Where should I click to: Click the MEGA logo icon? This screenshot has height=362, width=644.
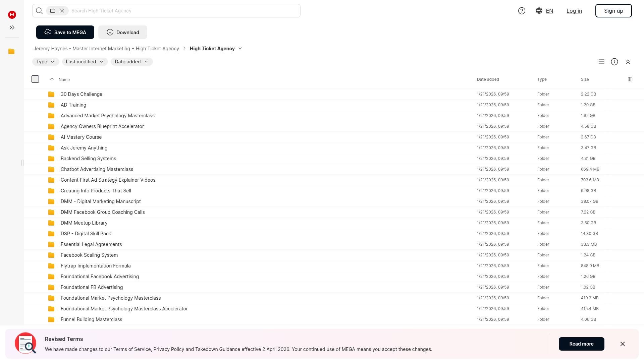click(x=12, y=15)
